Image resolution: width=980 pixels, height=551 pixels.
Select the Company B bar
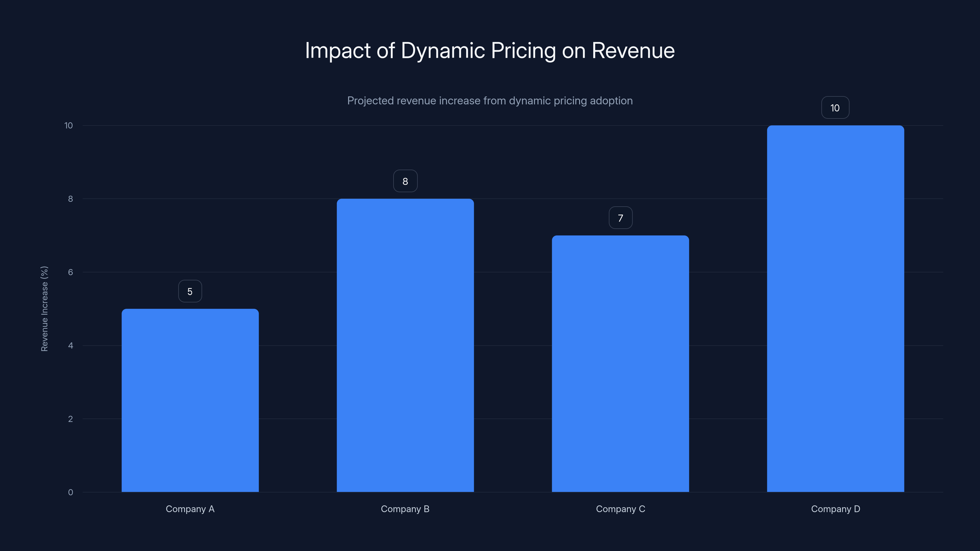click(405, 345)
